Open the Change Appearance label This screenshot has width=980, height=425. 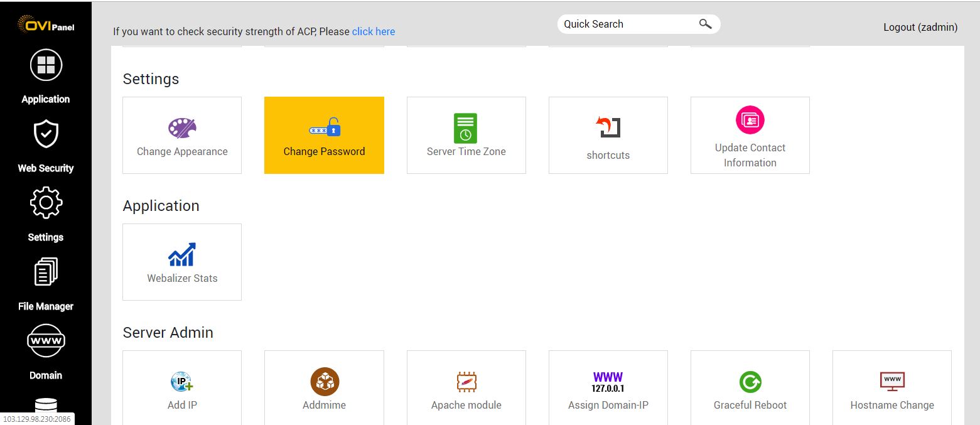coord(182,151)
